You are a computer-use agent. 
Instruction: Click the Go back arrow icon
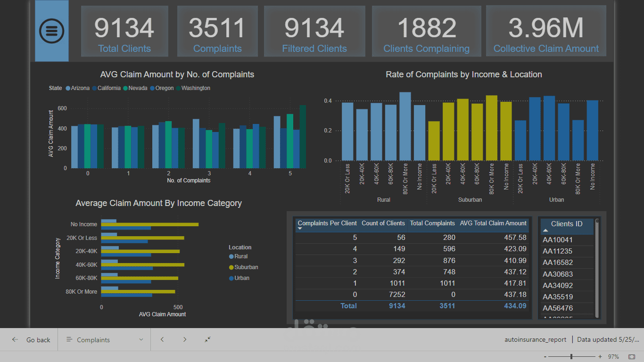click(x=16, y=340)
